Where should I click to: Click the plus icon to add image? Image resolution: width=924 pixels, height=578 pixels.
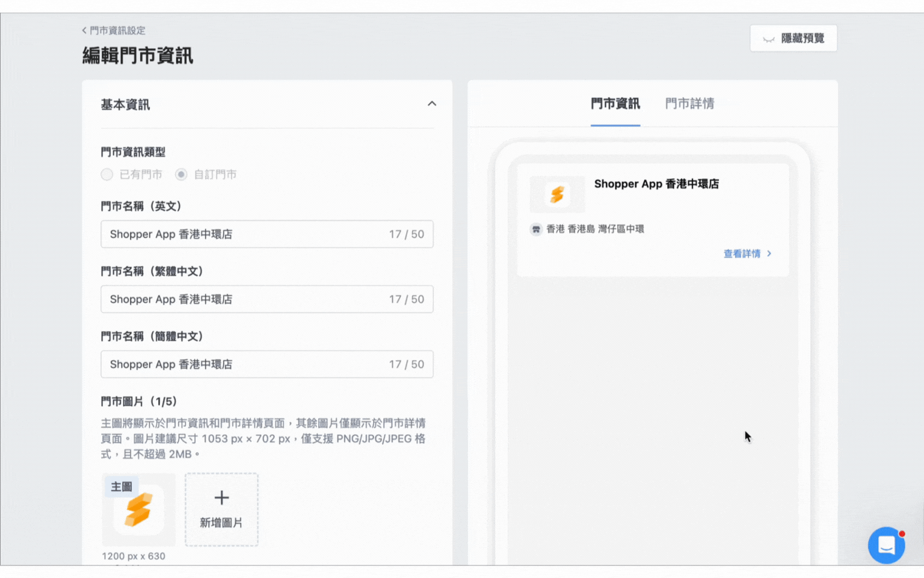(221, 498)
